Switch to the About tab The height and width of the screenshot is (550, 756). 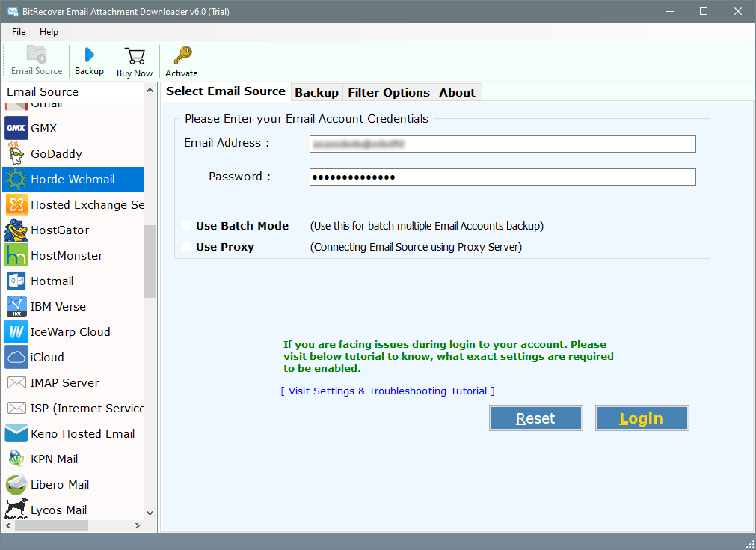coord(457,92)
